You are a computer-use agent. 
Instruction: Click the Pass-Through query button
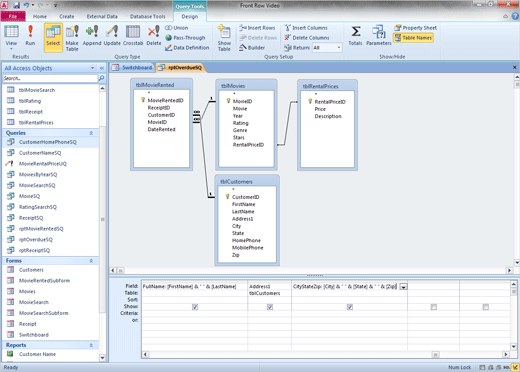[185, 38]
